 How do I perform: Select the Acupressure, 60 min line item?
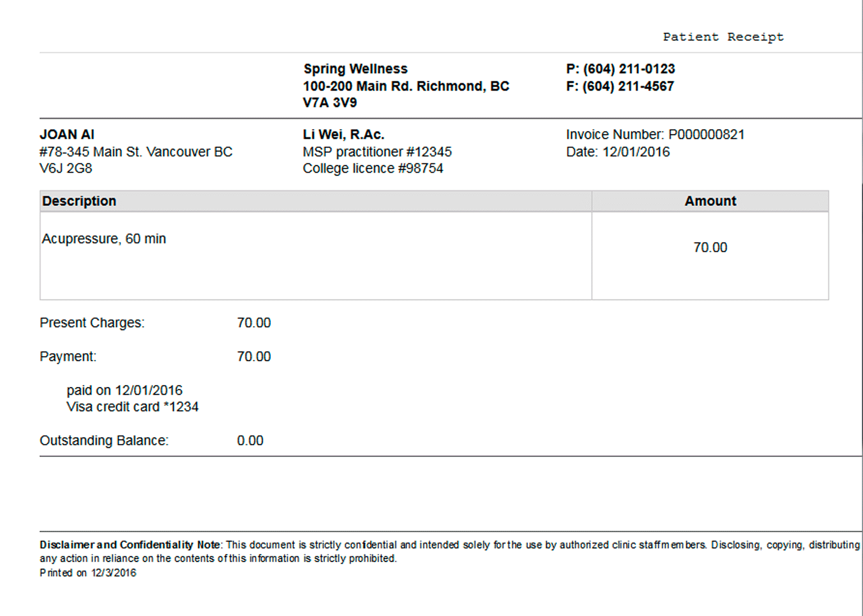(104, 239)
